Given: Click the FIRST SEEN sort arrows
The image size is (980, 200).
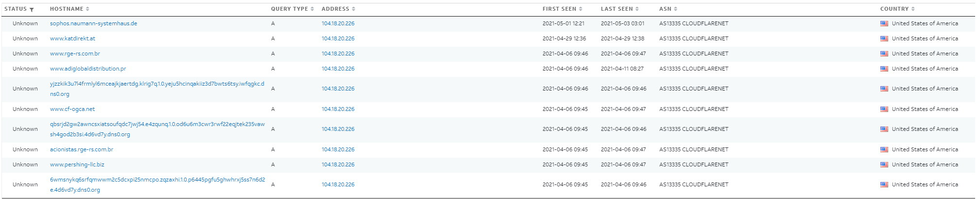Looking at the screenshot, I should coord(581,9).
